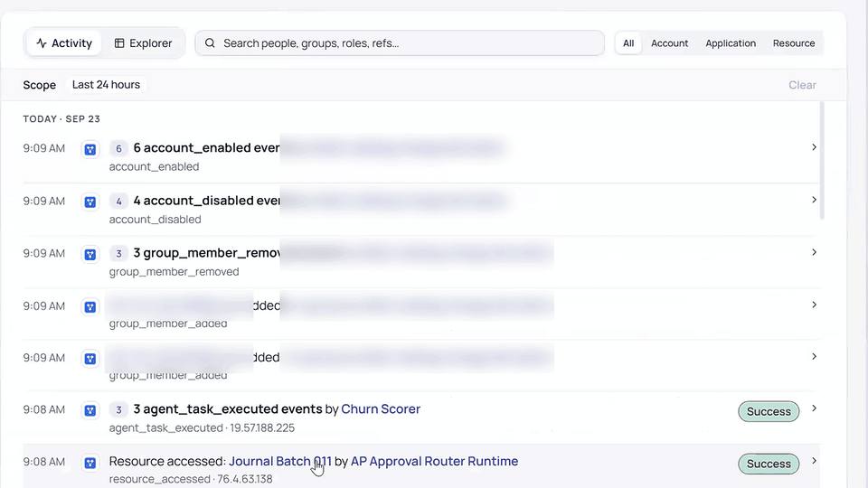Open the Journal Batch 011 link
This screenshot has width=868, height=488.
pos(280,461)
